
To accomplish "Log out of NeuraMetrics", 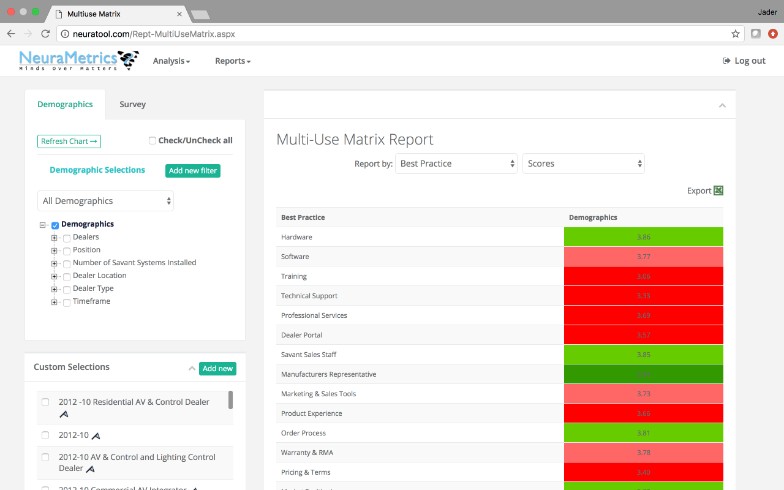I will (744, 61).
